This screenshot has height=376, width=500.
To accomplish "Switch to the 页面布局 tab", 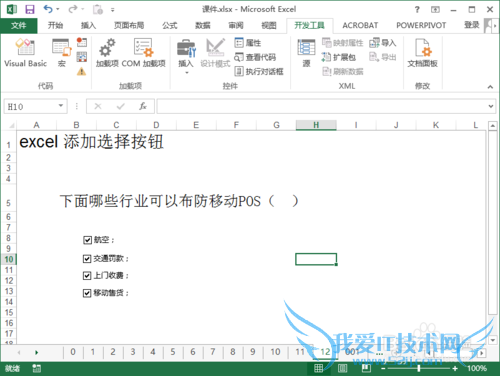I will click(x=129, y=25).
